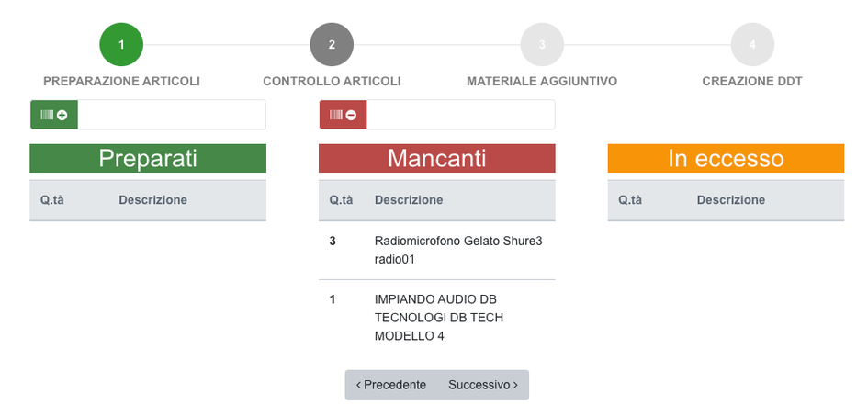This screenshot has width=868, height=416.
Task: Focus the input beside green barcode icon
Action: pos(172,115)
